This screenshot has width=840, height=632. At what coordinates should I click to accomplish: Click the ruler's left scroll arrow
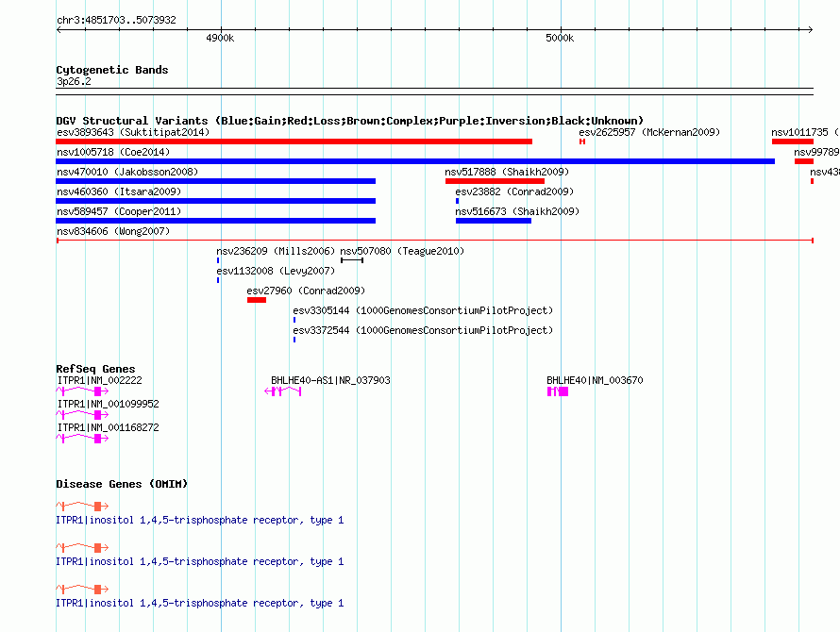click(x=59, y=30)
